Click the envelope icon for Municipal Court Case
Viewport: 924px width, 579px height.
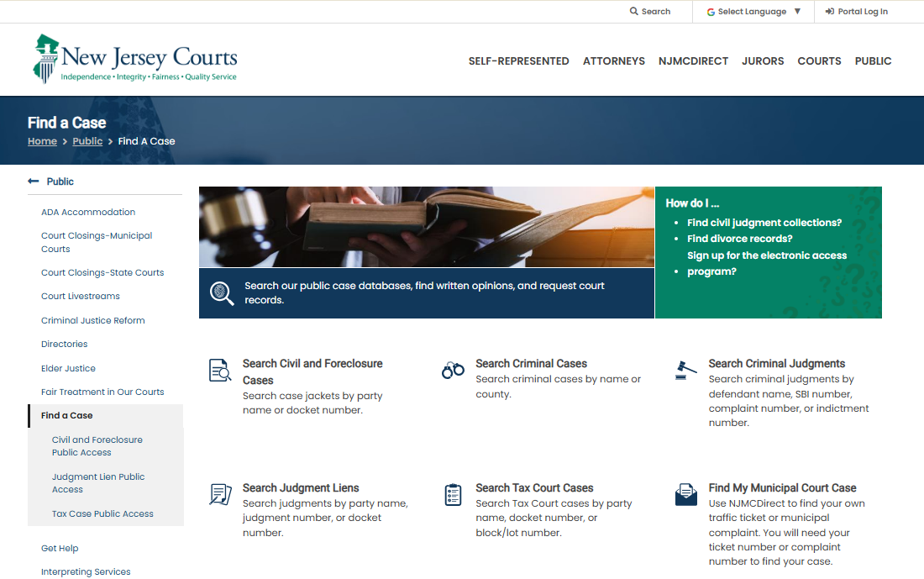686,495
